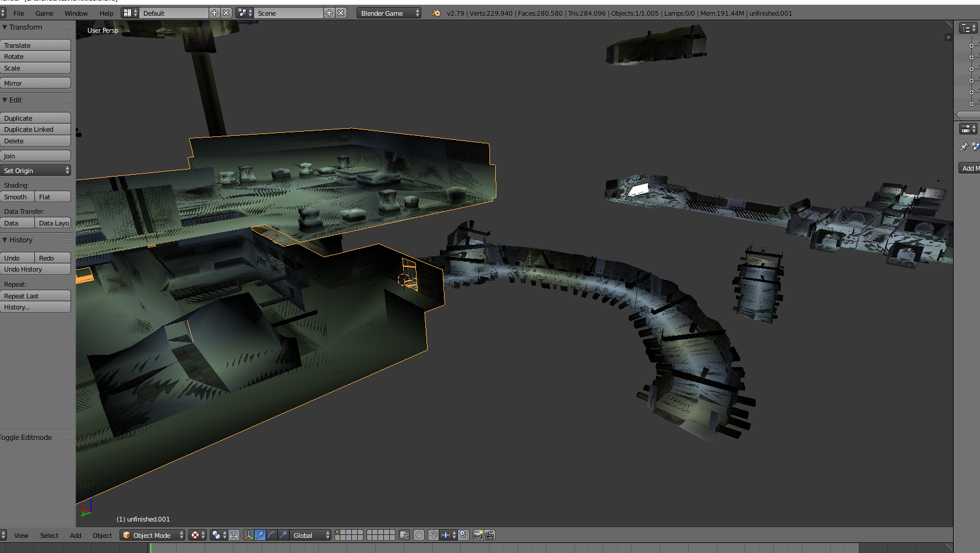Viewport: 980px width, 553px height.
Task: Click the pin icon in the Properties panel
Action: coord(964,147)
